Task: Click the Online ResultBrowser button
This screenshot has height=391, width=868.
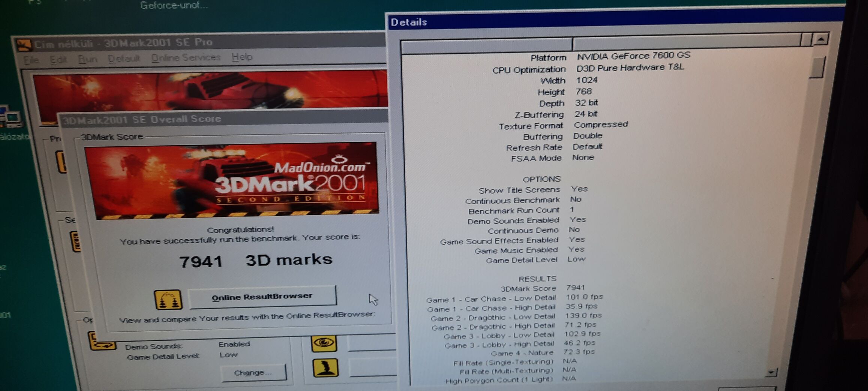Action: [x=262, y=296]
